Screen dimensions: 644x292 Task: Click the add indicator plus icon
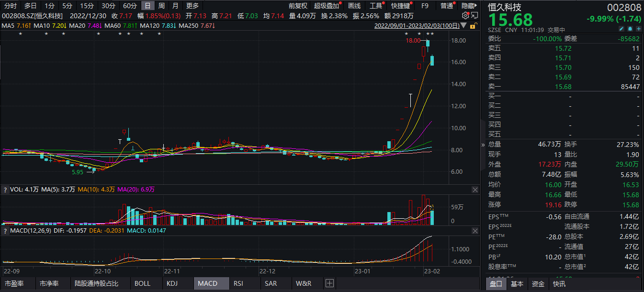click(x=329, y=283)
